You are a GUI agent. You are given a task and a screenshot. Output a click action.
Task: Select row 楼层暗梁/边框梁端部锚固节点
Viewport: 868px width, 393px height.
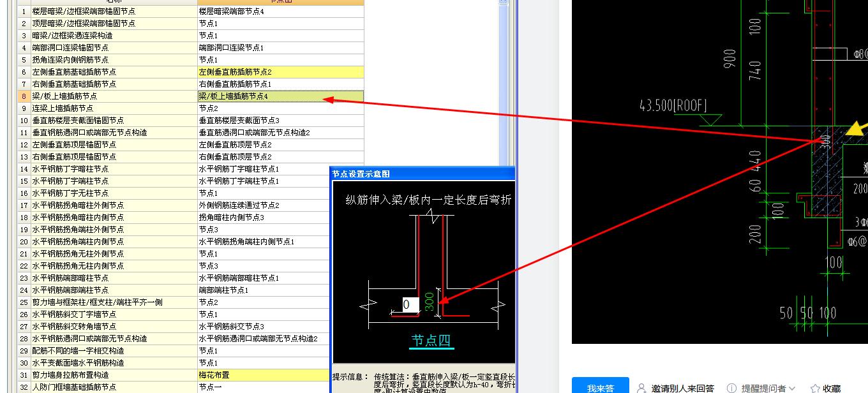pyautogui.click(x=114, y=11)
